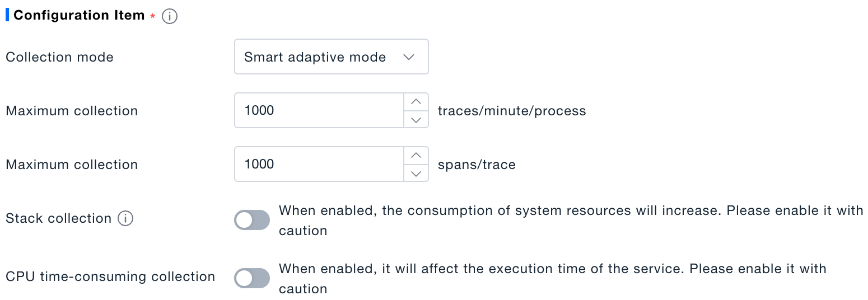Enable the Stack collection switch
Screen dimensions: 868x300
click(252, 221)
